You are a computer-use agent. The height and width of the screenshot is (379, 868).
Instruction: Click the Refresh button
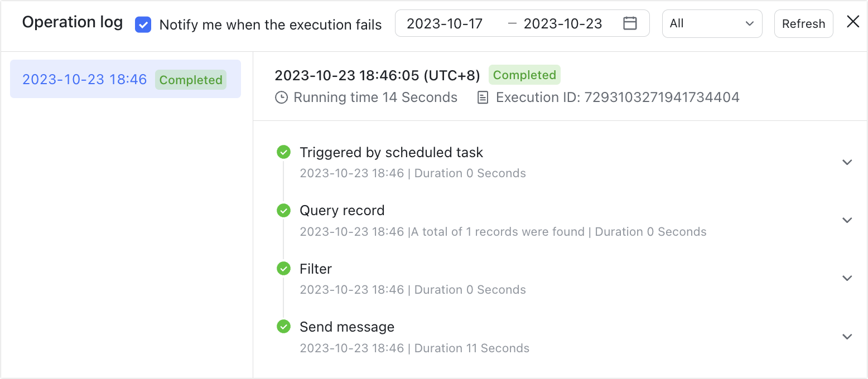point(803,23)
